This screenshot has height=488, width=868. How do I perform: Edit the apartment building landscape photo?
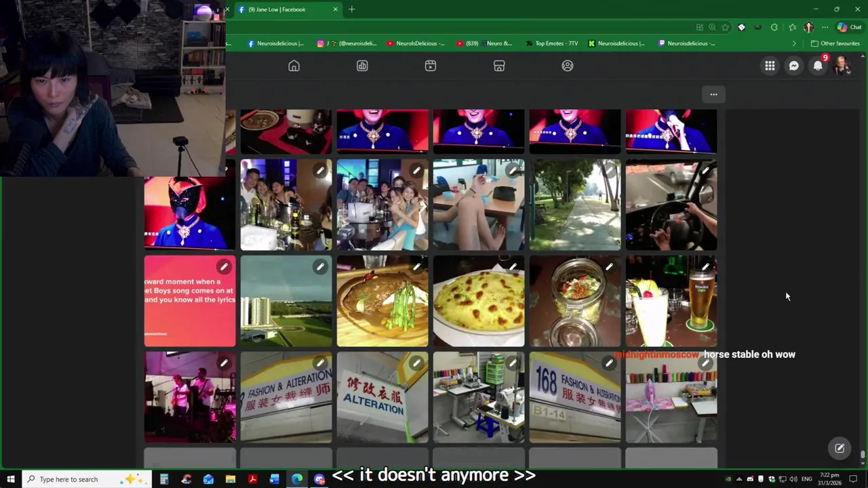[320, 267]
